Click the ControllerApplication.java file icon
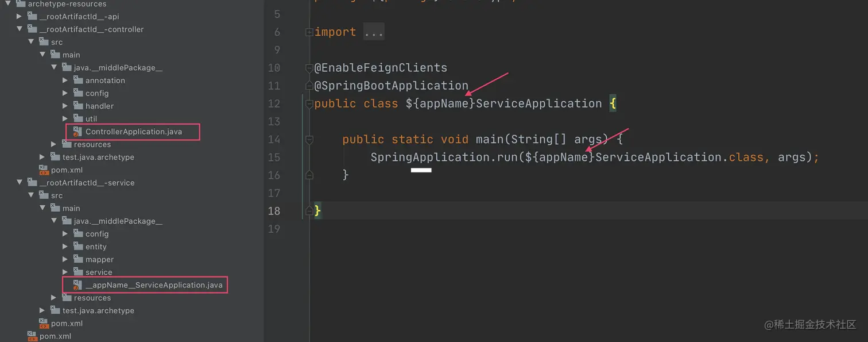The height and width of the screenshot is (342, 868). tap(78, 132)
